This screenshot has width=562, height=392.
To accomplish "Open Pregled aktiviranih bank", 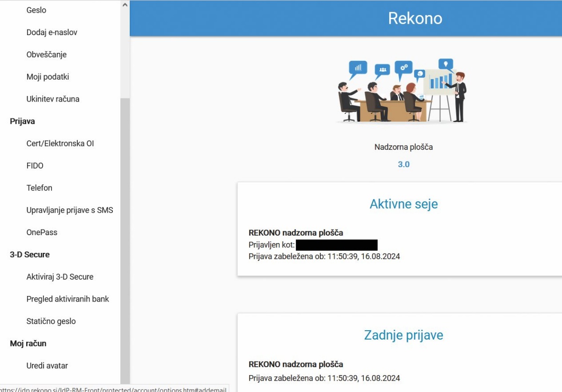I will coord(68,299).
